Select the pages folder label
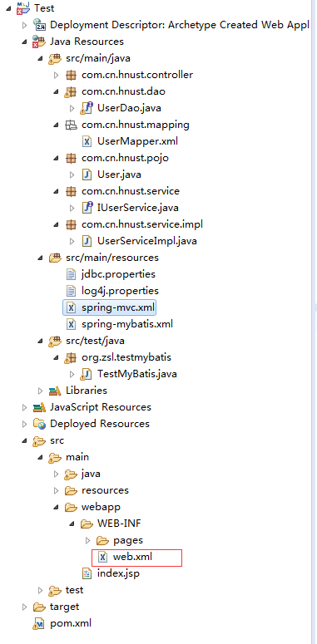This screenshot has height=644, width=317. pyautogui.click(x=128, y=540)
